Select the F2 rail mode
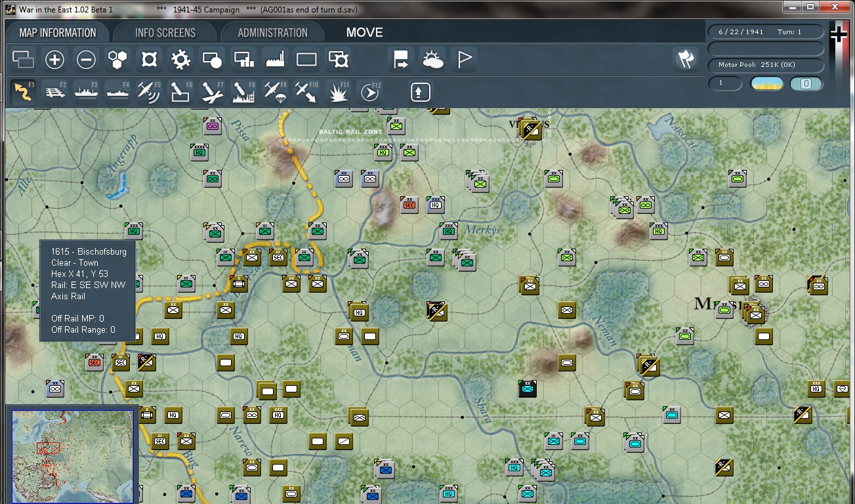This screenshot has height=504, width=855. [54, 92]
